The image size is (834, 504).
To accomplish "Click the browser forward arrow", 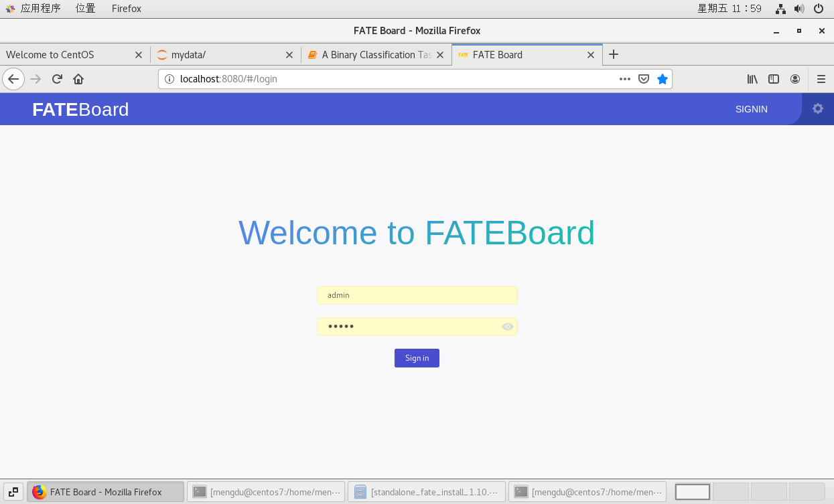I will [x=36, y=79].
